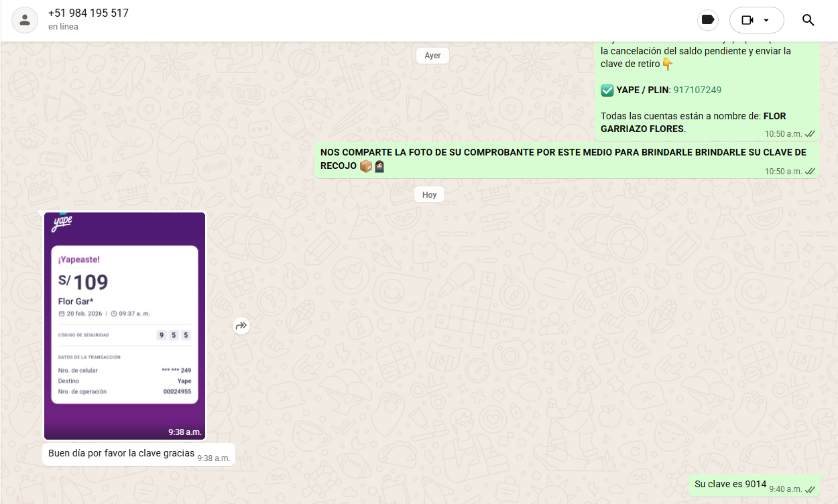Click the package emoji after RECOJO

click(x=366, y=166)
